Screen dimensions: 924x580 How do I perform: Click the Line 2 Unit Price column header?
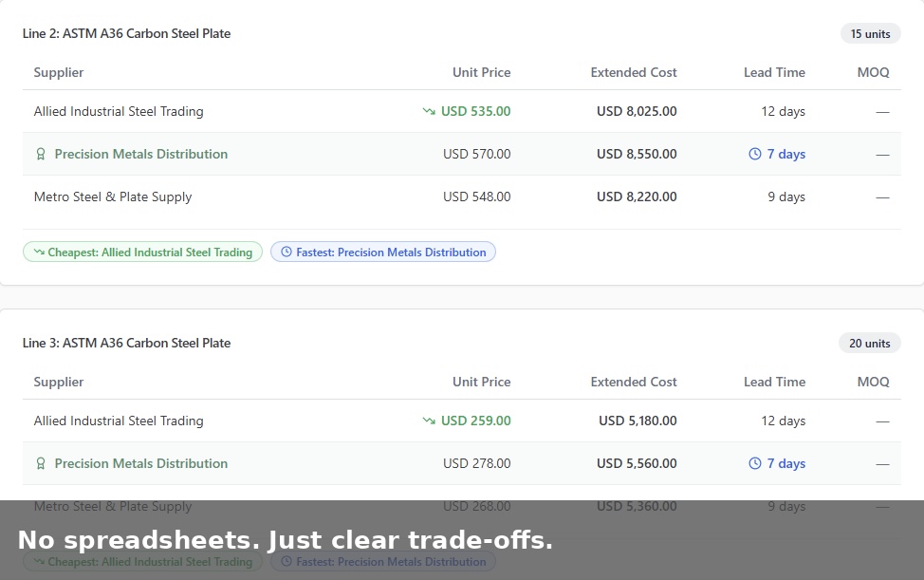pyautogui.click(x=481, y=72)
